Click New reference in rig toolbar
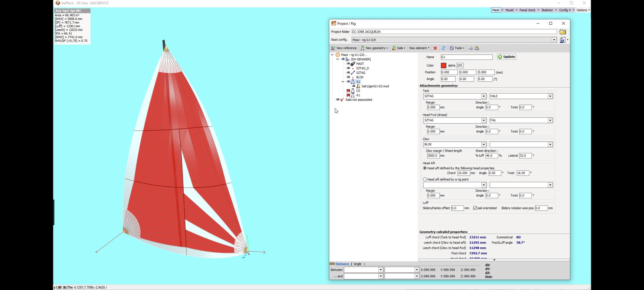This screenshot has width=644, height=290. [x=344, y=48]
